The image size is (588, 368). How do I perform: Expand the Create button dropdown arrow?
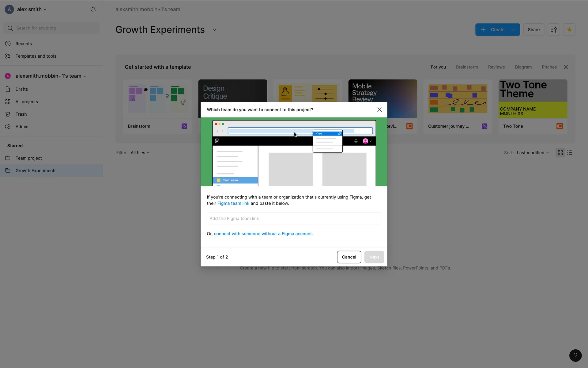coord(514,30)
